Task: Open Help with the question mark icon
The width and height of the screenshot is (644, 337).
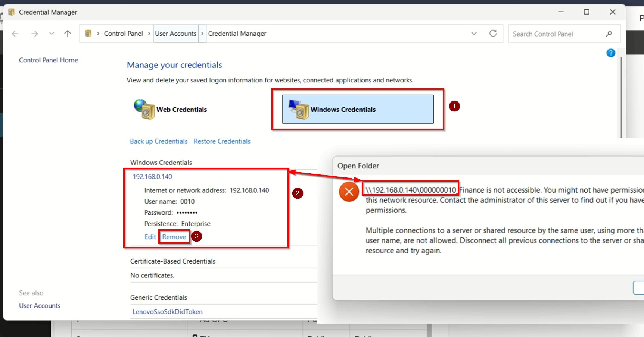Action: pyautogui.click(x=610, y=53)
